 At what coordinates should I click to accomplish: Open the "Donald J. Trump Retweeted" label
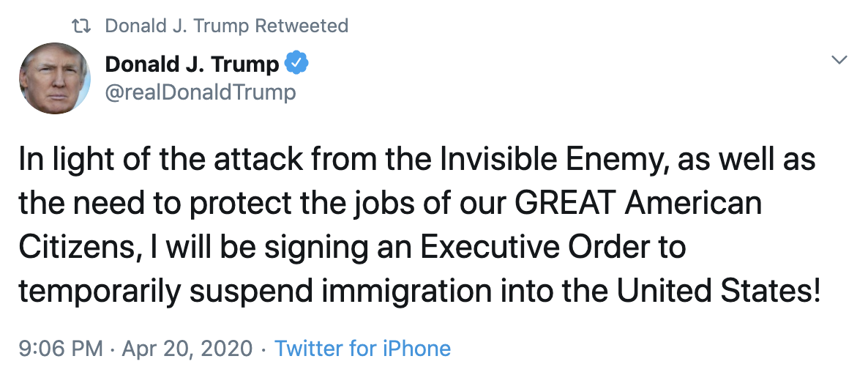tap(226, 26)
